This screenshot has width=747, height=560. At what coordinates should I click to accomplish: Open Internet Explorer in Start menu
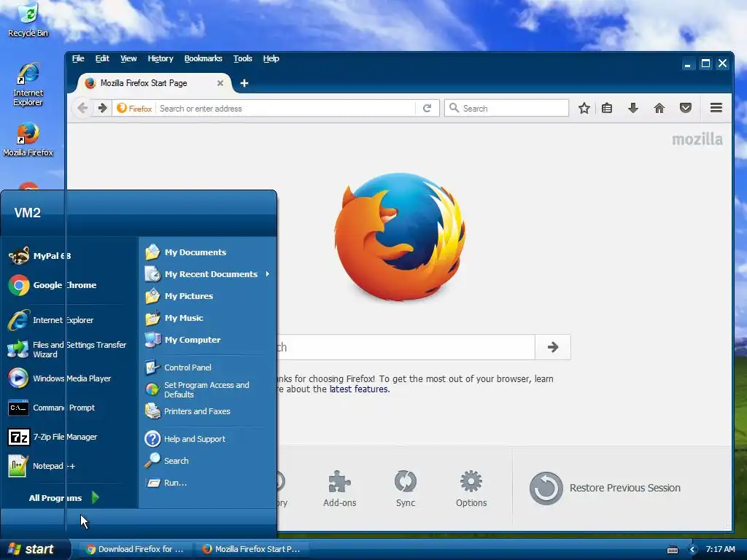click(x=51, y=320)
